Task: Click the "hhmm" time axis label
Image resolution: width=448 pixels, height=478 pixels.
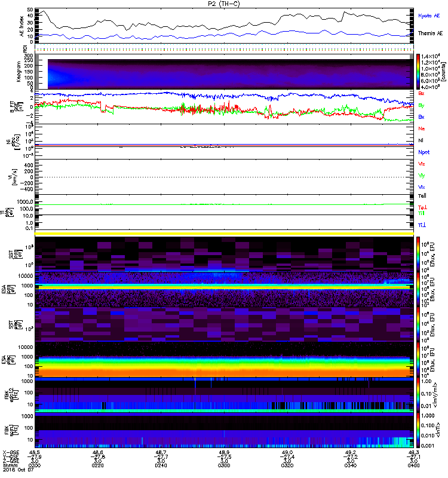Action: 10,465
